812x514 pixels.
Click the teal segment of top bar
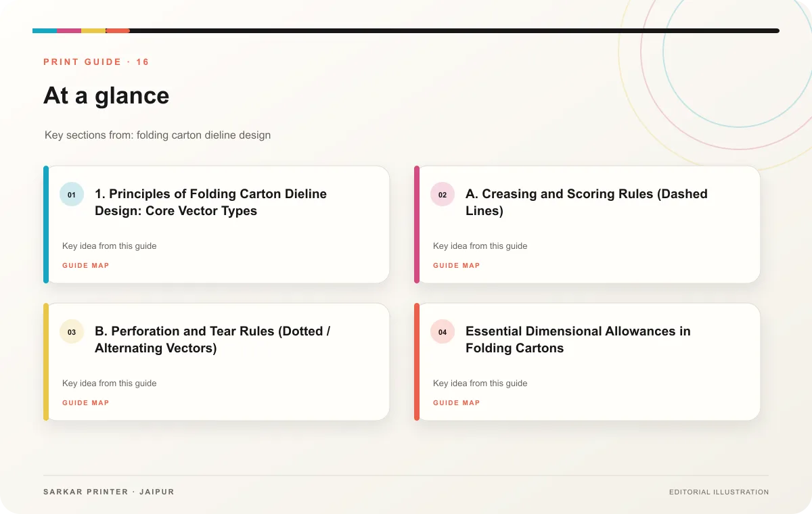coord(45,30)
